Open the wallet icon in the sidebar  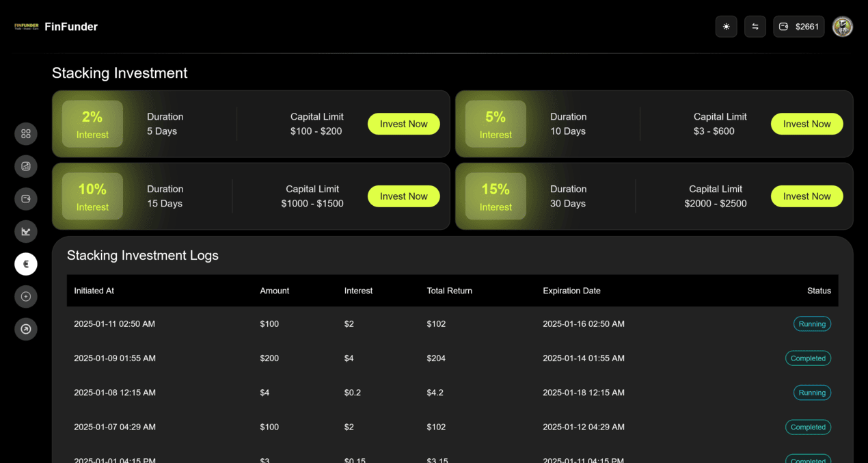point(26,198)
